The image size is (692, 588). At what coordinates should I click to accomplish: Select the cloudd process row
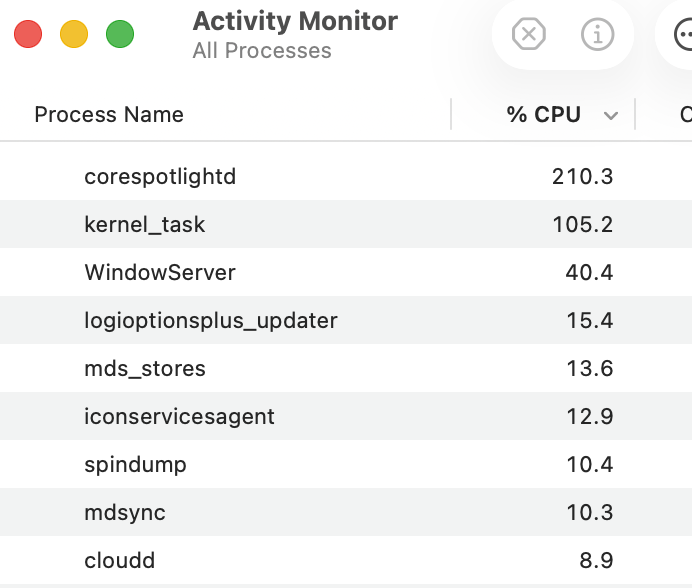(x=120, y=561)
